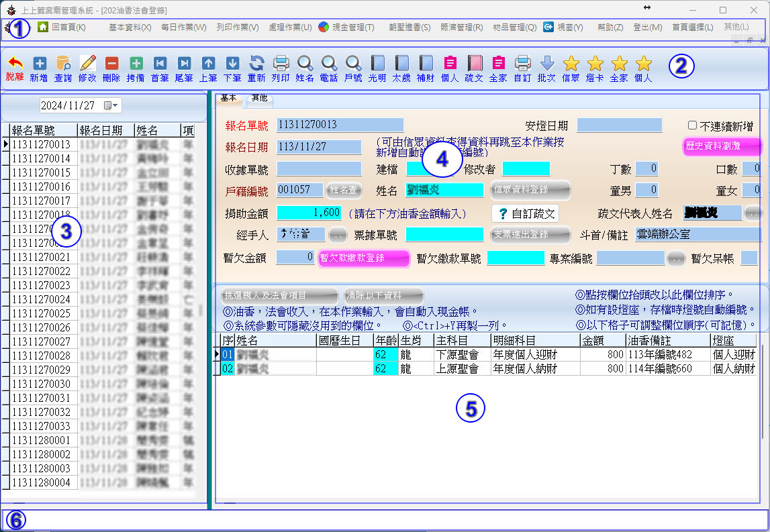Switch to the 其他 tab
Screen dimensions: 770x532
coord(259,98)
